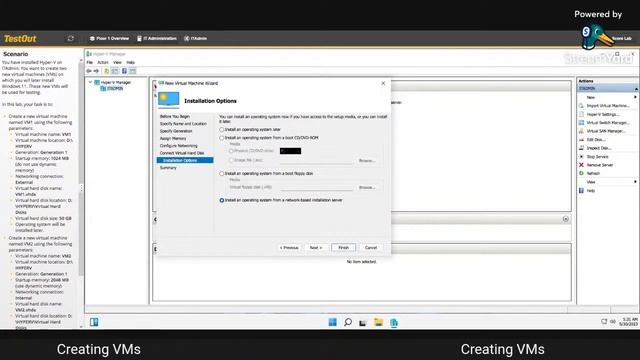Go to Connect Virtual Hard Disk step
This screenshot has width=640, height=360.
(x=182, y=153)
